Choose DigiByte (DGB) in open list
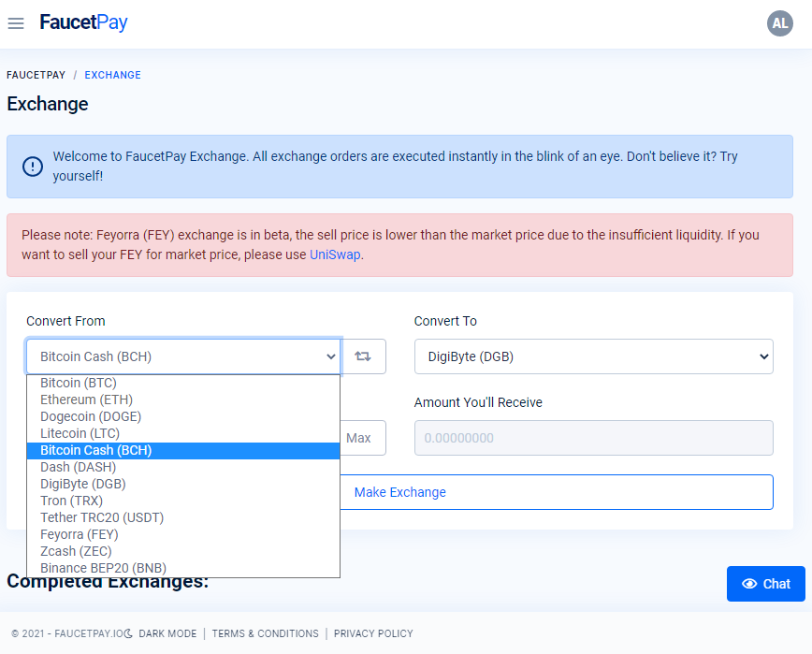This screenshot has height=654, width=812. tap(183, 484)
